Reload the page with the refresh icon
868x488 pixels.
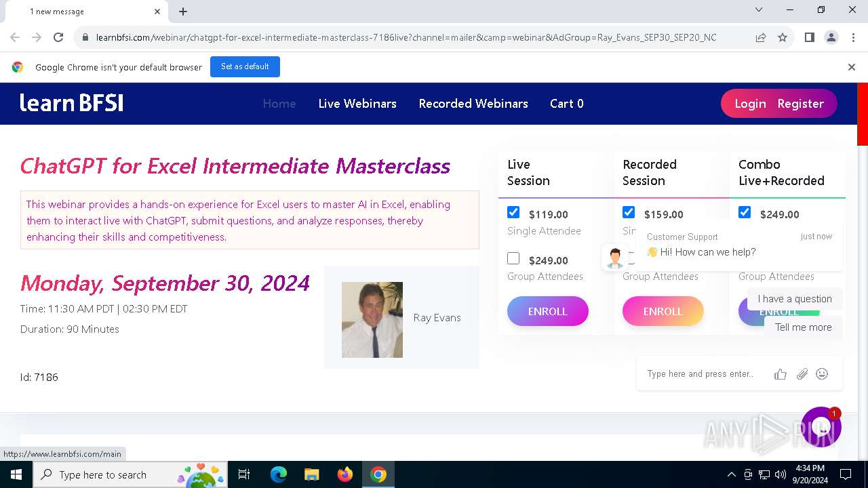pos(58,37)
